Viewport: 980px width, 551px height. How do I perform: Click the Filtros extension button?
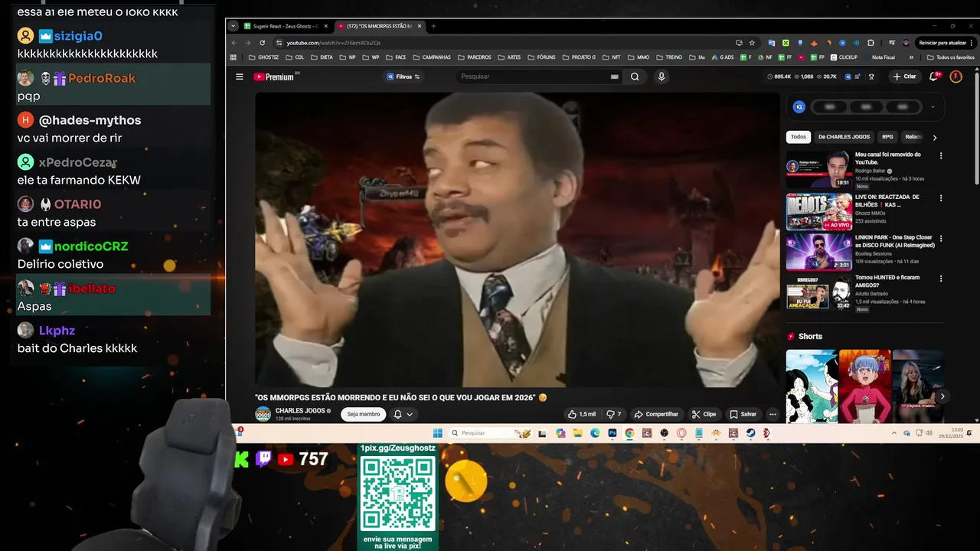coord(403,77)
